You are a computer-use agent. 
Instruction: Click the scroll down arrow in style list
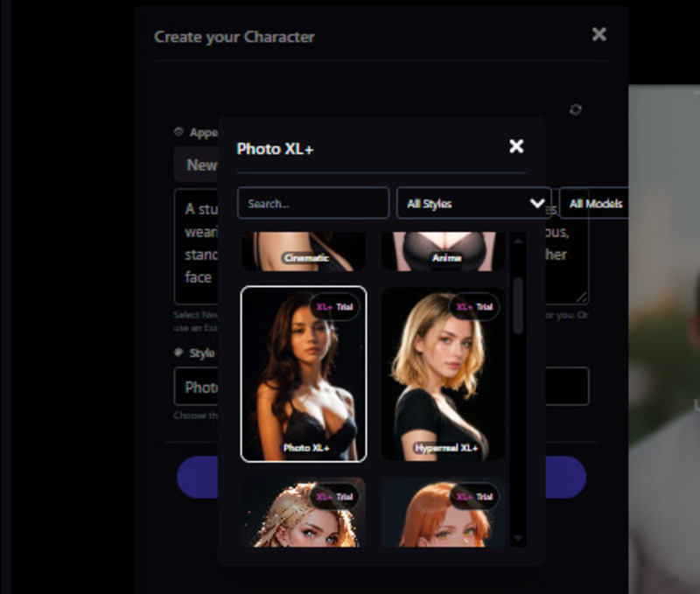coord(518,538)
